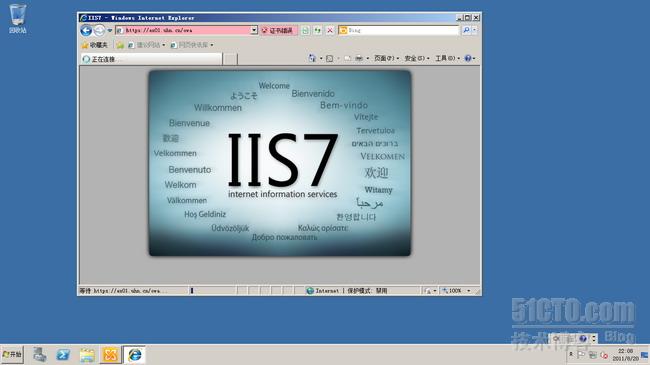
Task: Open the Recycle Bin desktop icon
Action: 17,18
